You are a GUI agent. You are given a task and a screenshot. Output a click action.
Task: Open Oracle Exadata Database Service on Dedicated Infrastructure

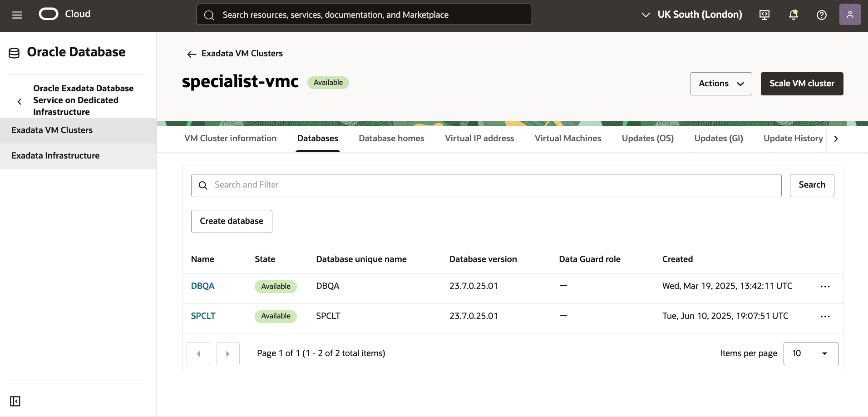[x=83, y=100]
